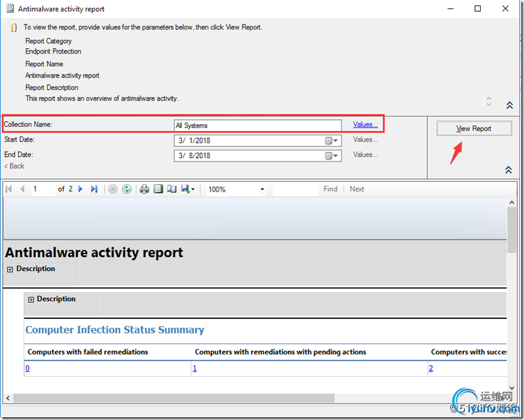Collapse the parameters panel
The image size is (524, 420).
click(x=508, y=170)
